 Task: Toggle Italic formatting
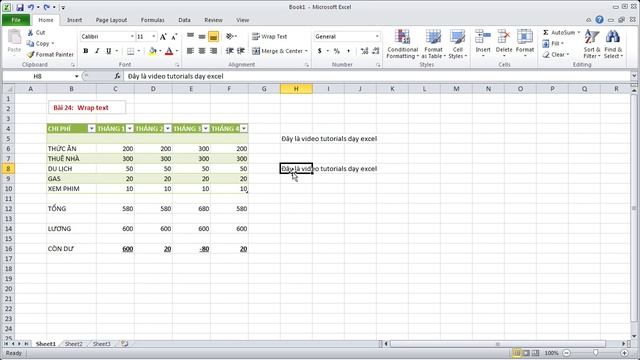click(x=97, y=51)
